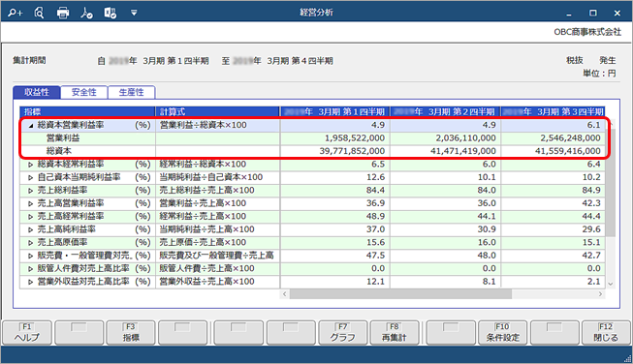Expand the 営業外収益対売上高比率 row
This screenshot has height=364, width=633.
click(x=31, y=282)
